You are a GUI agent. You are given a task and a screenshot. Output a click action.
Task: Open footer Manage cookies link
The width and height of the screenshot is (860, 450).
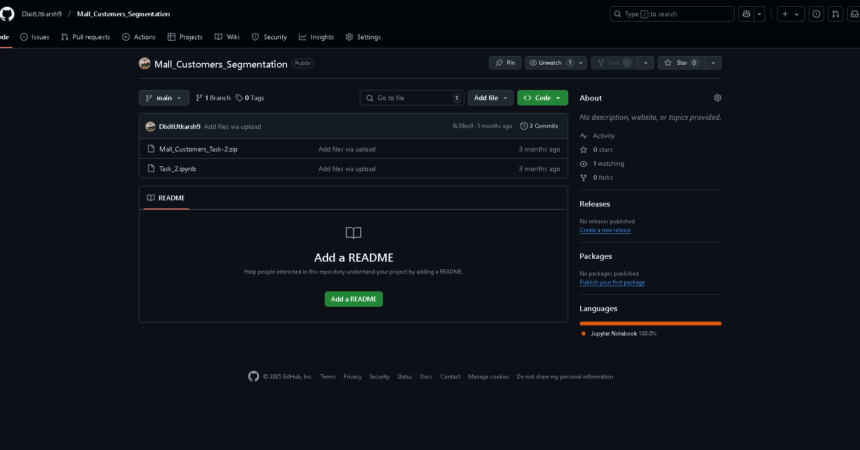coord(488,377)
